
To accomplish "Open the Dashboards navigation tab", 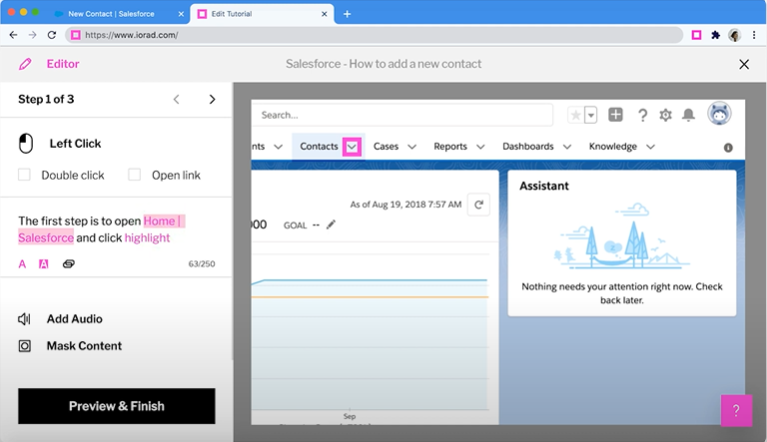I will 528,147.
